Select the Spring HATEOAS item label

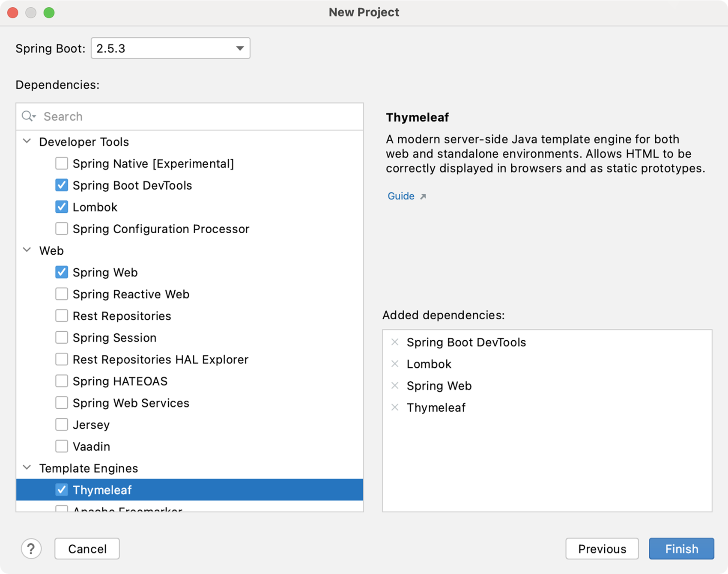(120, 381)
